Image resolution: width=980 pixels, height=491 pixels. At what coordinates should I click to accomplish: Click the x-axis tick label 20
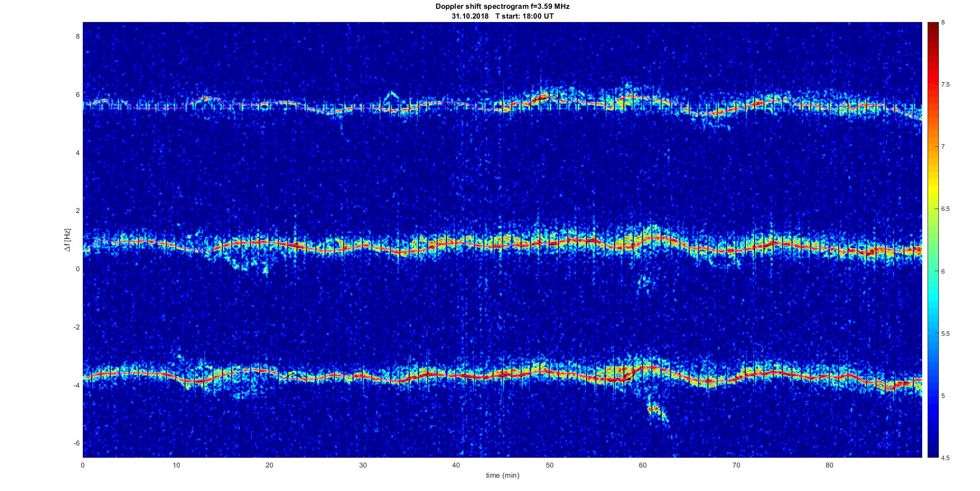(269, 465)
